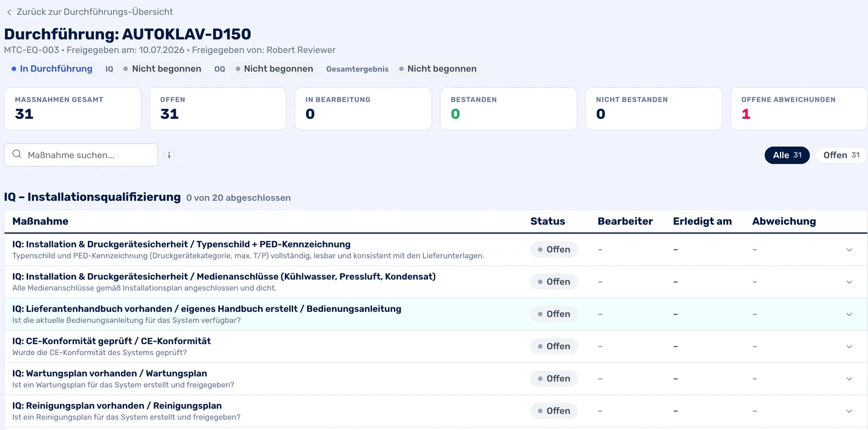The width and height of the screenshot is (868, 430).
Task: Open IQ: Reinigungsplan vorhanden measure title
Action: click(x=117, y=406)
